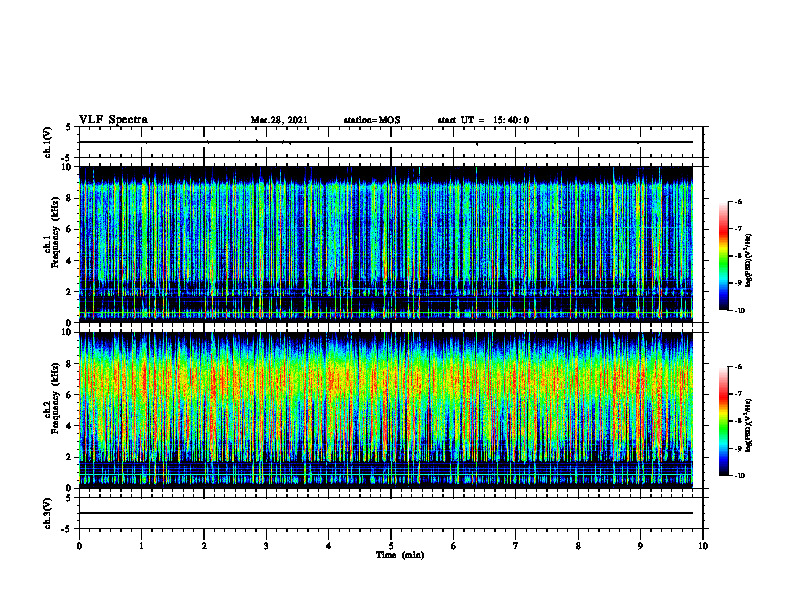The height and width of the screenshot is (612, 792).
Task: Click time axis tick label "1"
Action: [141, 546]
